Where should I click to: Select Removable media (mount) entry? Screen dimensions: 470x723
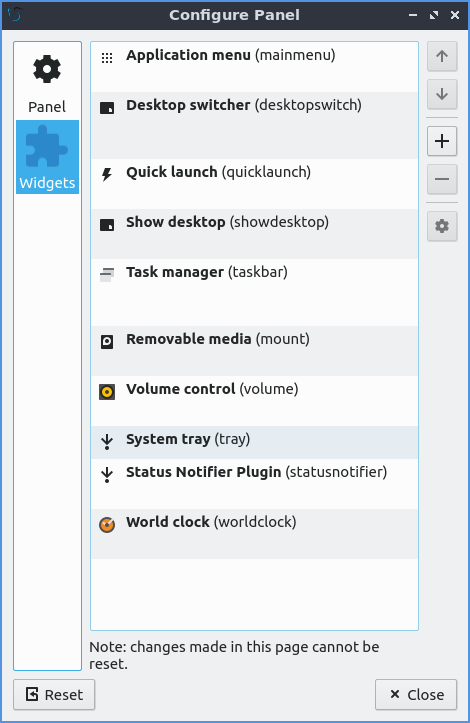pyautogui.click(x=254, y=351)
